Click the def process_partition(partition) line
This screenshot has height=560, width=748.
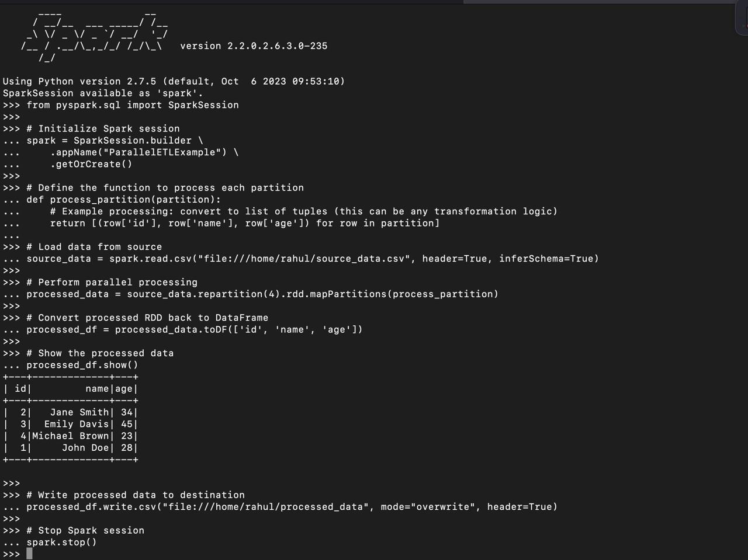tap(123, 200)
